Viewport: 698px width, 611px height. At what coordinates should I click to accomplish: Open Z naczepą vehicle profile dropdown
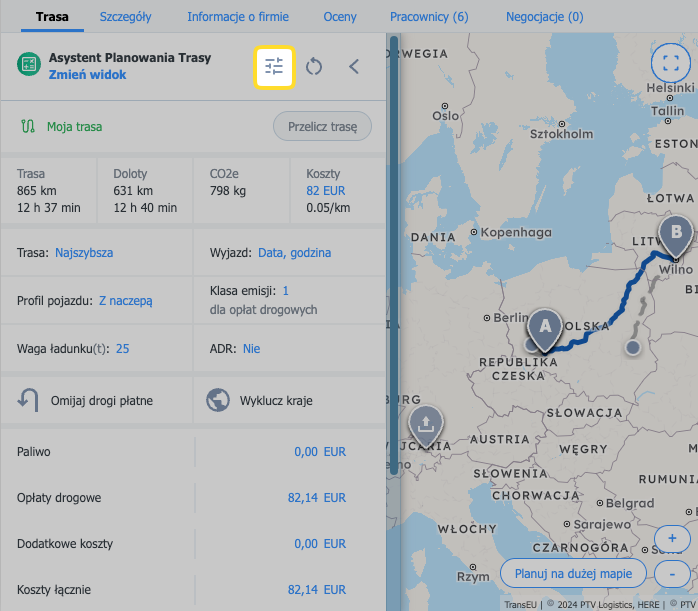tap(125, 300)
